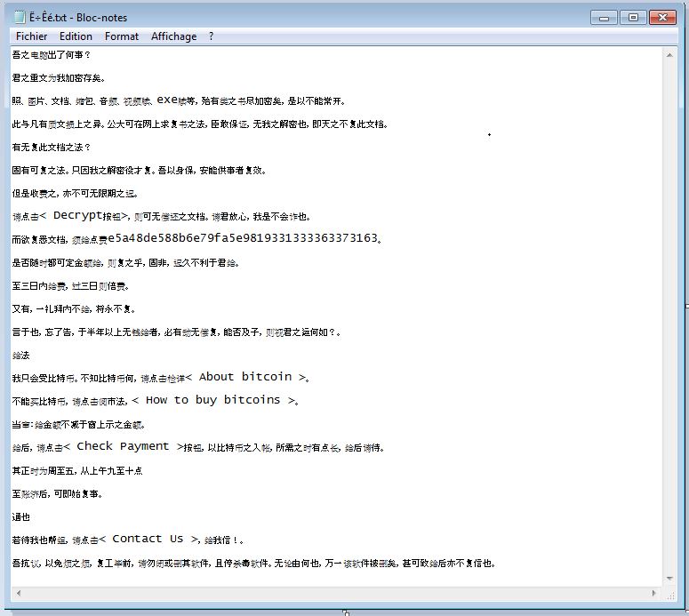Open the Format menu

(122, 36)
